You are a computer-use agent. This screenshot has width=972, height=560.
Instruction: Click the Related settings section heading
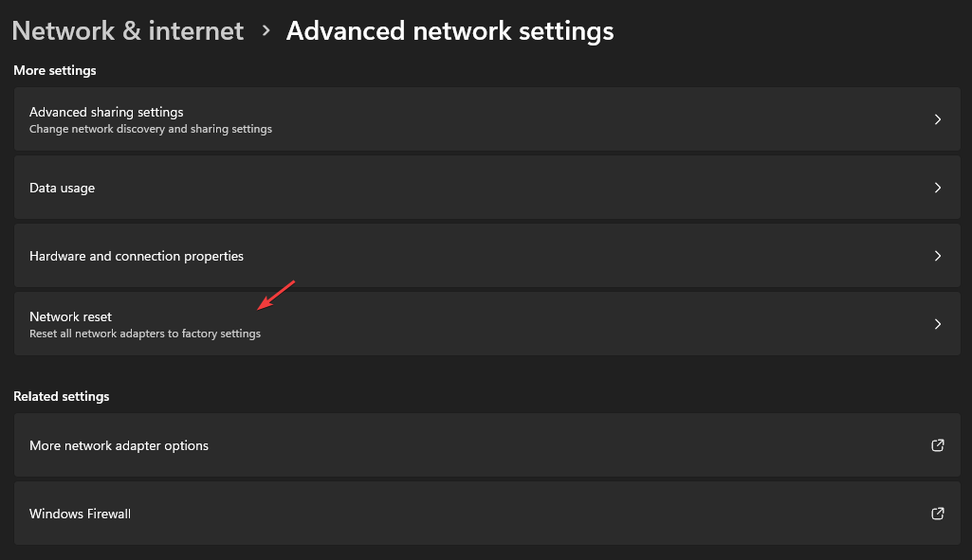[62, 396]
